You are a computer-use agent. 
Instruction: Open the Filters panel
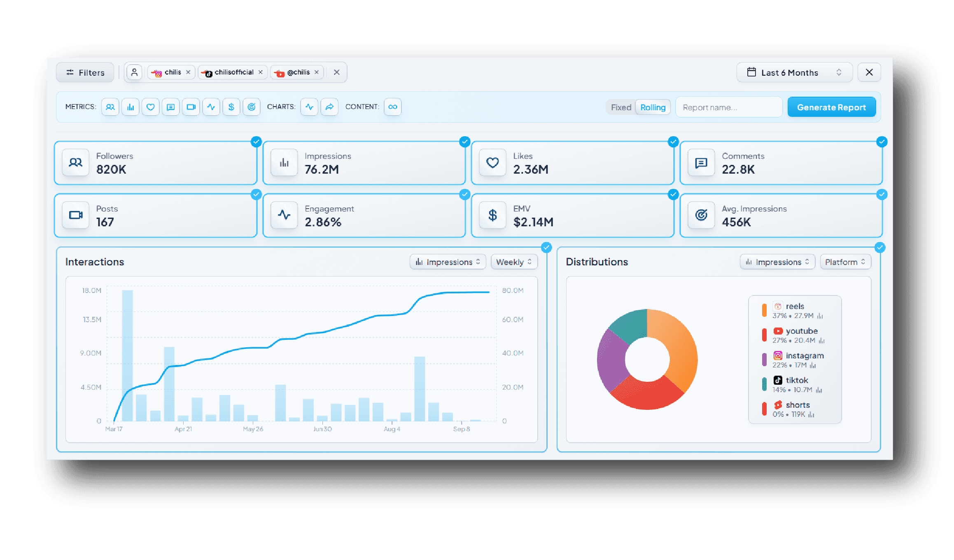coord(85,72)
